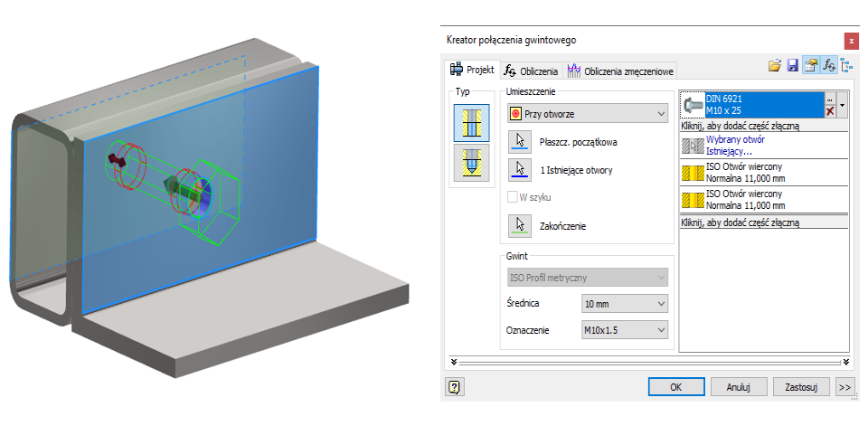Select the DIN 6921 M10 x 25 bolt row
The height and width of the screenshot is (426, 868).
[764, 105]
